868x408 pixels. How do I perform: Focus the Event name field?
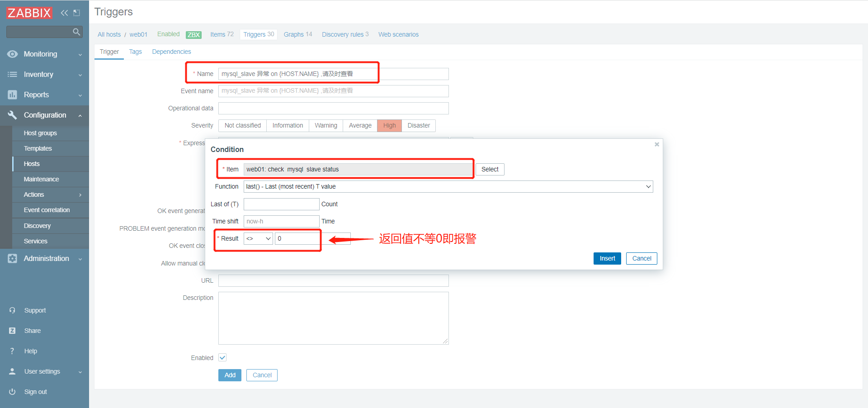(x=334, y=91)
